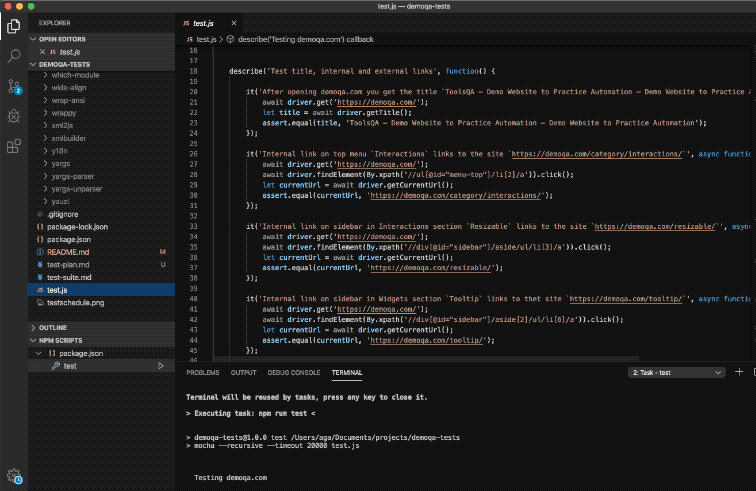Click the Explorer panel title
Image resolution: width=756 pixels, height=491 pixels.
click(54, 23)
